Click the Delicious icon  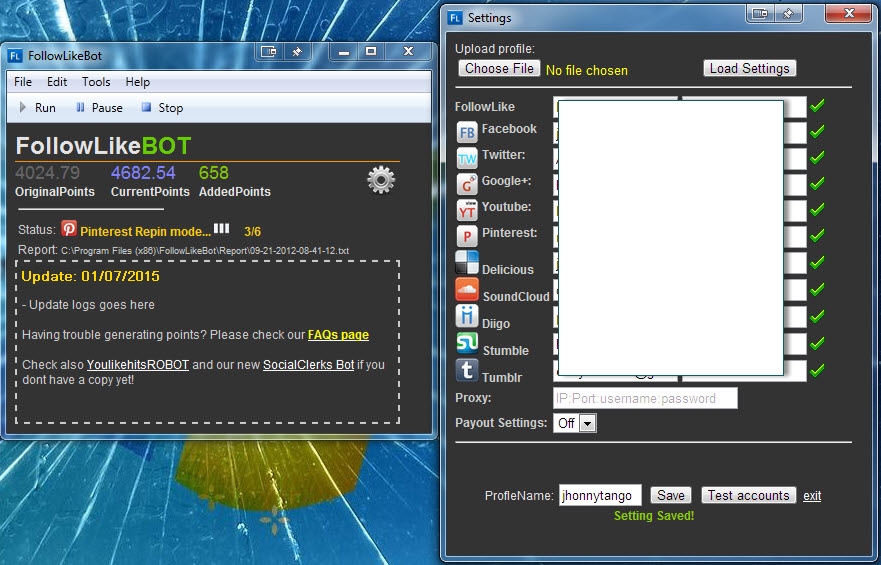point(467,262)
